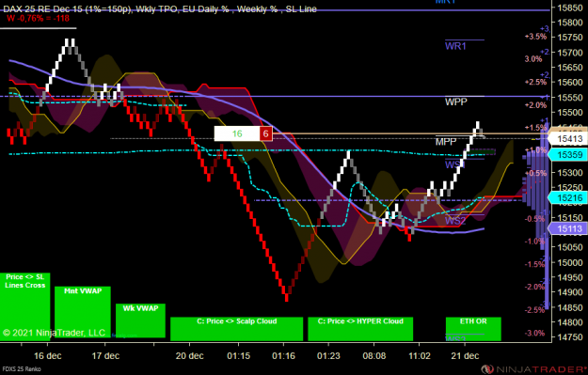Screen dimensions: 588x375
Task: Click the 'C: Price <> HYPER Cloud' panel
Action: point(360,329)
